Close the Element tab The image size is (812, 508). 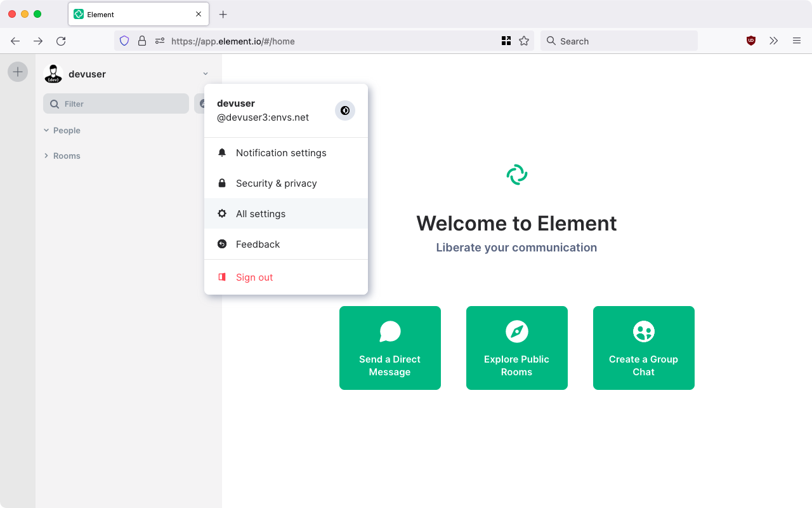point(199,14)
